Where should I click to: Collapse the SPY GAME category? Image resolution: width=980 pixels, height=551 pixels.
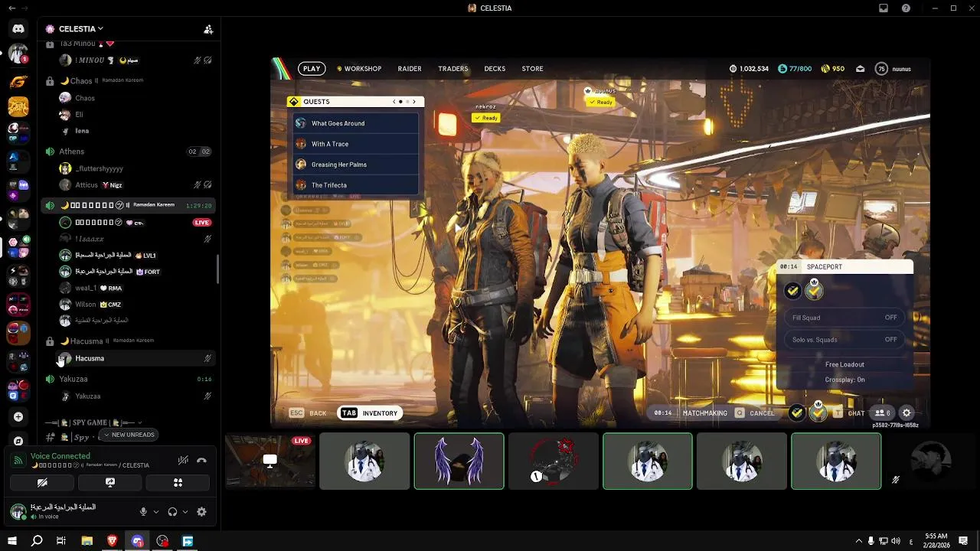pos(93,422)
